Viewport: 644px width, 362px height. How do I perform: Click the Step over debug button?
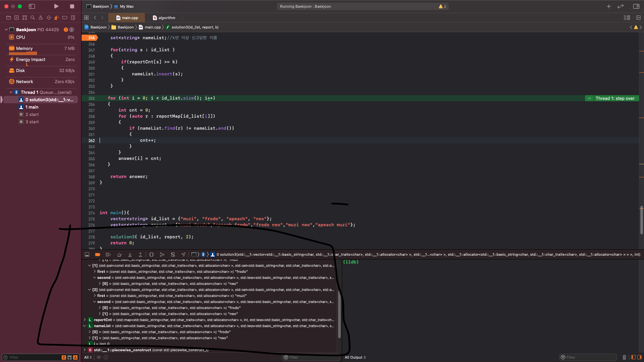(x=119, y=255)
